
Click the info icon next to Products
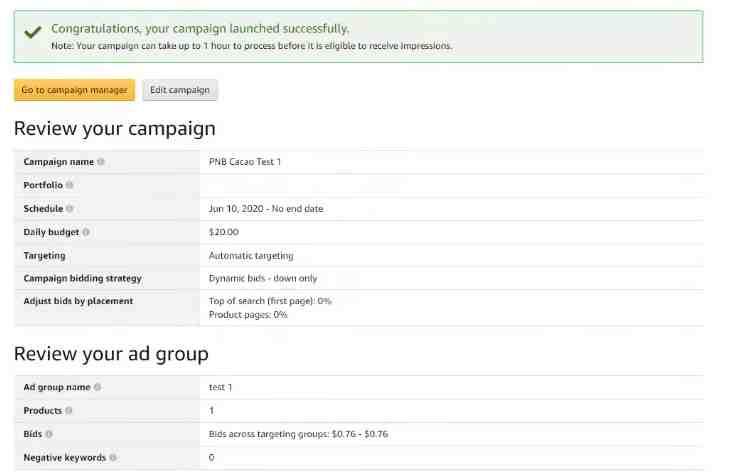click(69, 410)
